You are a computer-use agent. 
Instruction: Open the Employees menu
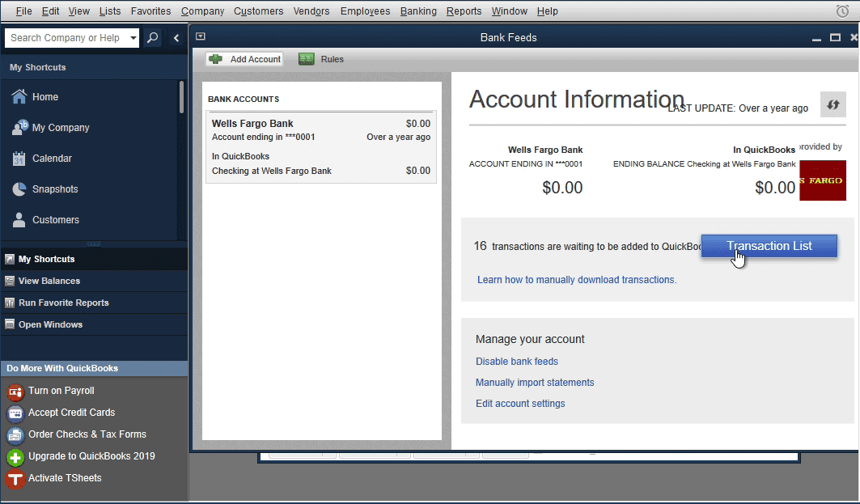tap(366, 11)
